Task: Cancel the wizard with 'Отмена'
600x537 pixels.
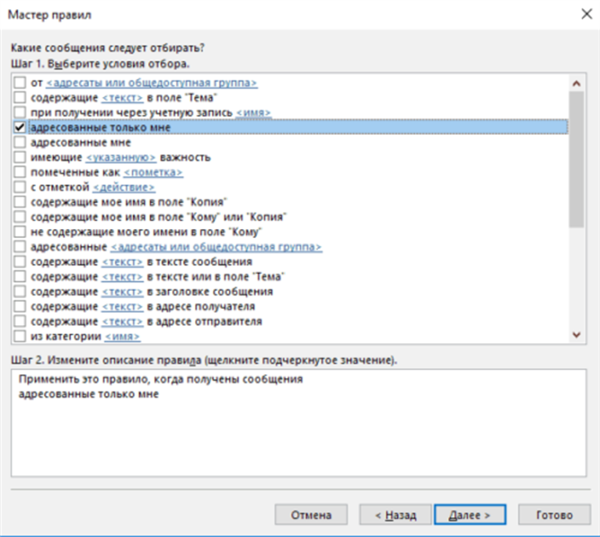Action: pos(311,515)
